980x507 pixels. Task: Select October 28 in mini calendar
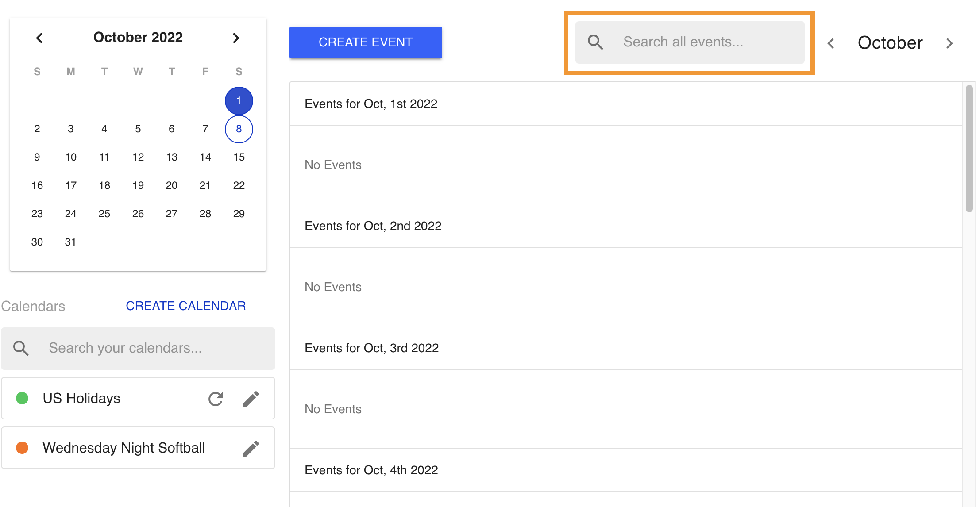coord(205,214)
